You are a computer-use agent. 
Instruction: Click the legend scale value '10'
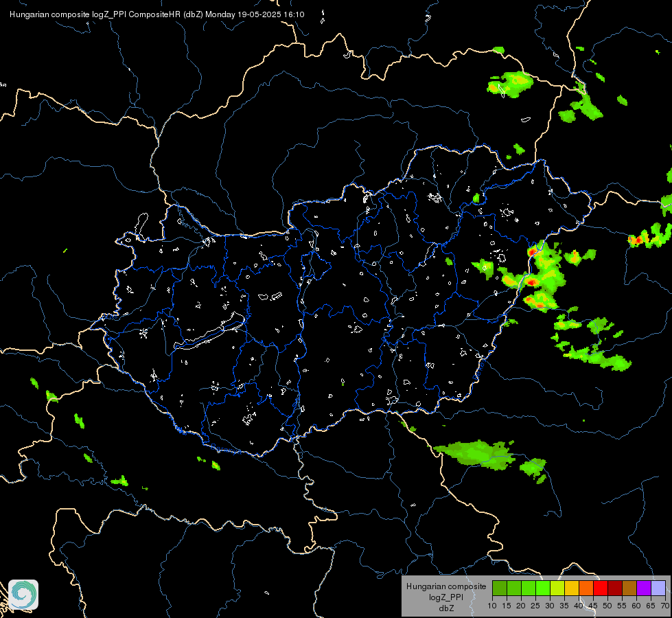(x=492, y=606)
